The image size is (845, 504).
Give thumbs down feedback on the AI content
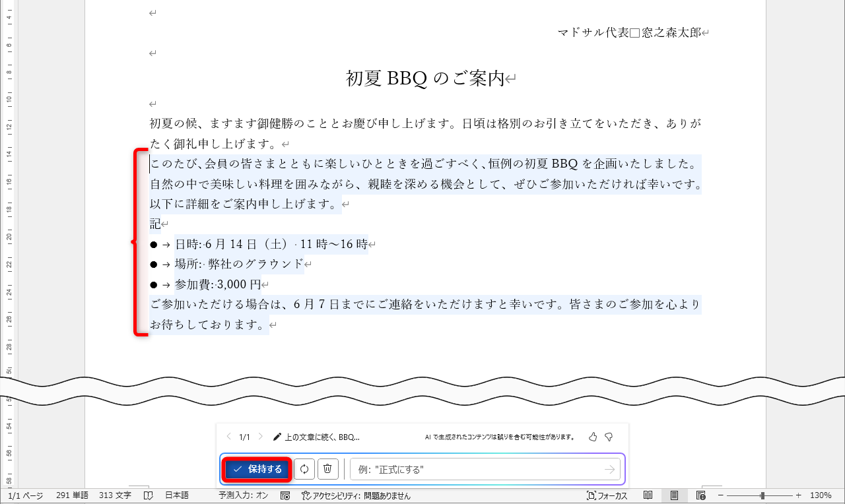pyautogui.click(x=609, y=436)
